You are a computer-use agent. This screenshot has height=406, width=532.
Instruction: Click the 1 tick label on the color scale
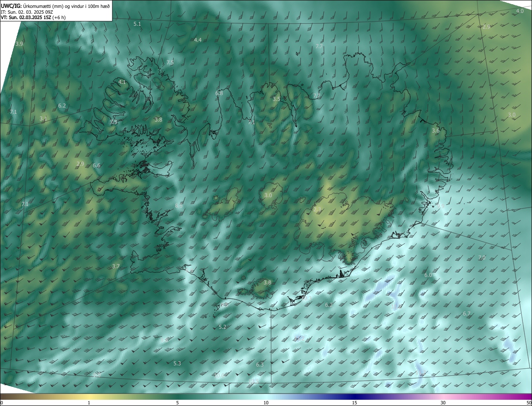pyautogui.click(x=89, y=403)
